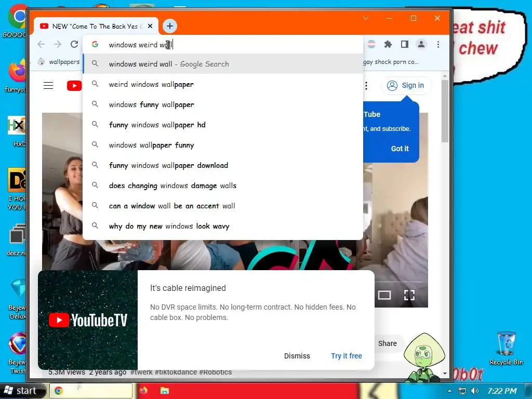Image resolution: width=532 pixels, height=399 pixels.
Task: Click in the address bar text field
Action: (x=222, y=45)
